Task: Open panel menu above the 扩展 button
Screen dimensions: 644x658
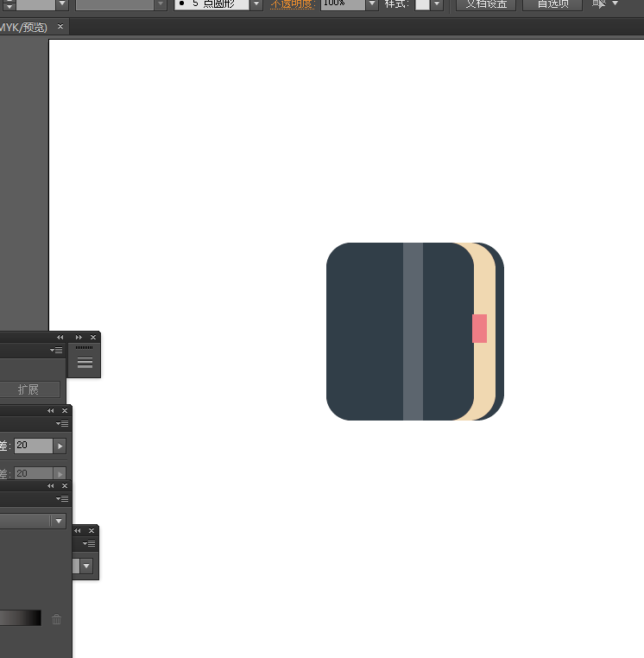Action: click(x=56, y=350)
